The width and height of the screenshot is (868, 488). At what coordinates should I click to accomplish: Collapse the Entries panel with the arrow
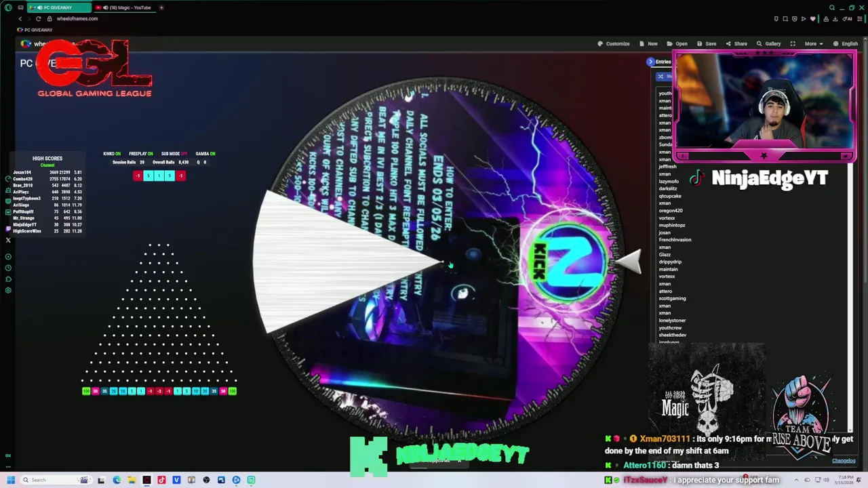650,62
